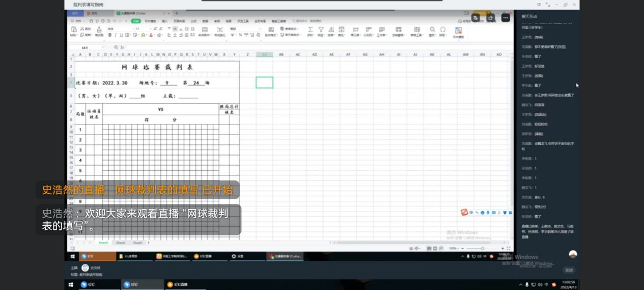The width and height of the screenshot is (644, 290).
Task: Open the font color dropdown arrow
Action: (x=156, y=36)
